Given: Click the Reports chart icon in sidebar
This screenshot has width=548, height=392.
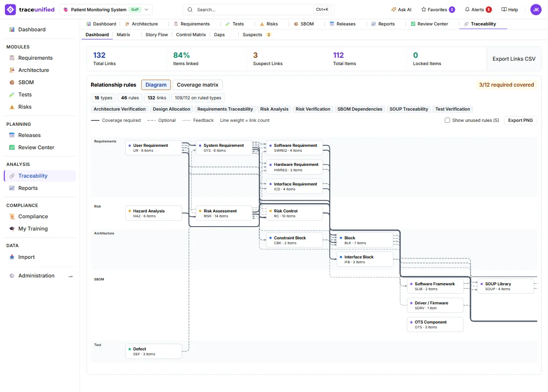Looking at the screenshot, I should tap(12, 188).
